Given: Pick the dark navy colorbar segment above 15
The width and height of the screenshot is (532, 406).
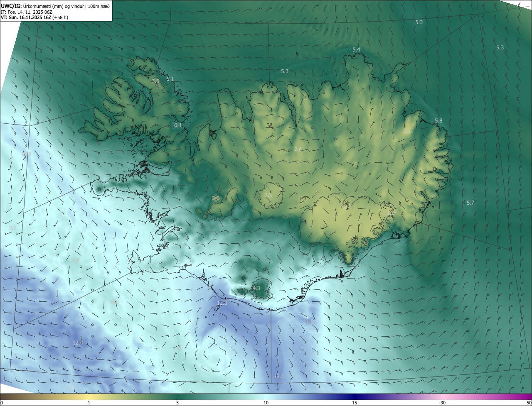Looking at the screenshot, I should [x=355, y=396].
